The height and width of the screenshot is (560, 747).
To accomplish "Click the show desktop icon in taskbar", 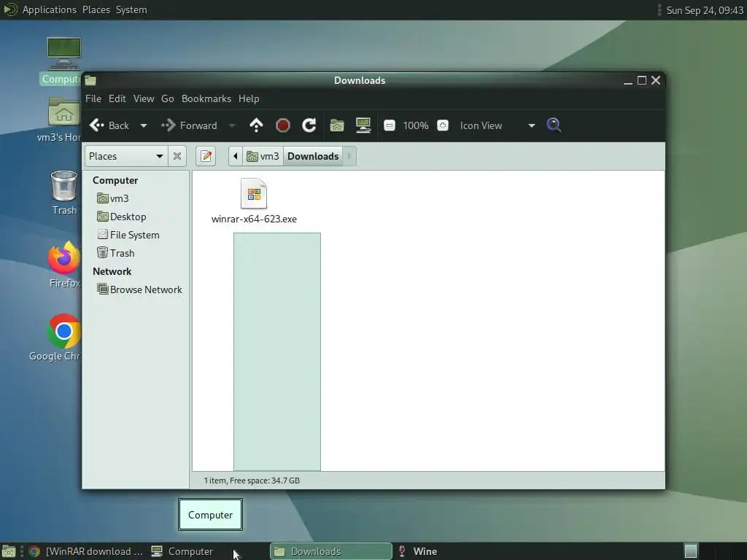I will [9, 551].
